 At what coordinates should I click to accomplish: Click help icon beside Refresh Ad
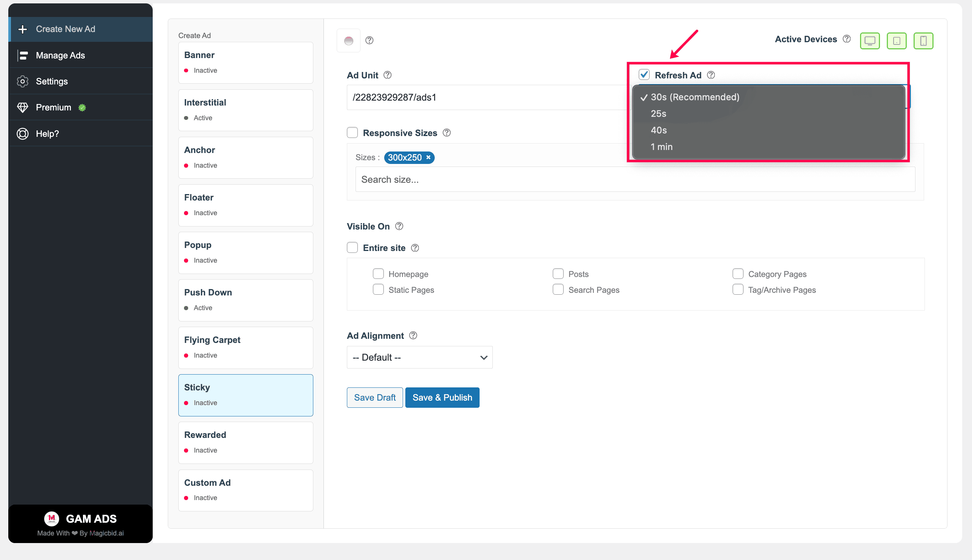(x=711, y=75)
